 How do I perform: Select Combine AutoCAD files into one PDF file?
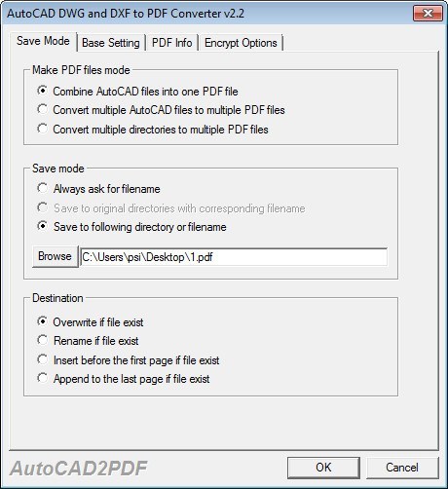[x=137, y=92]
